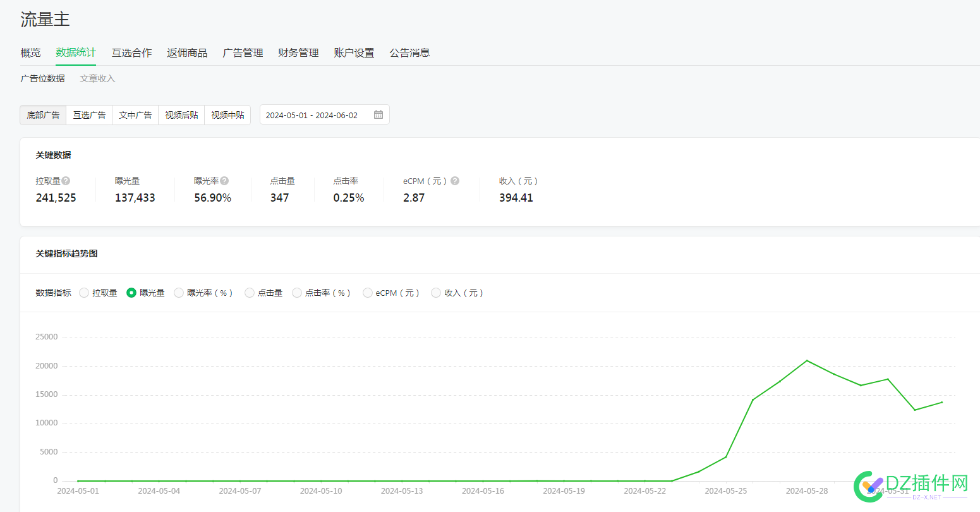Show help tooltip for 拉取量
Image resolution: width=980 pixels, height=512 pixels.
point(66,181)
